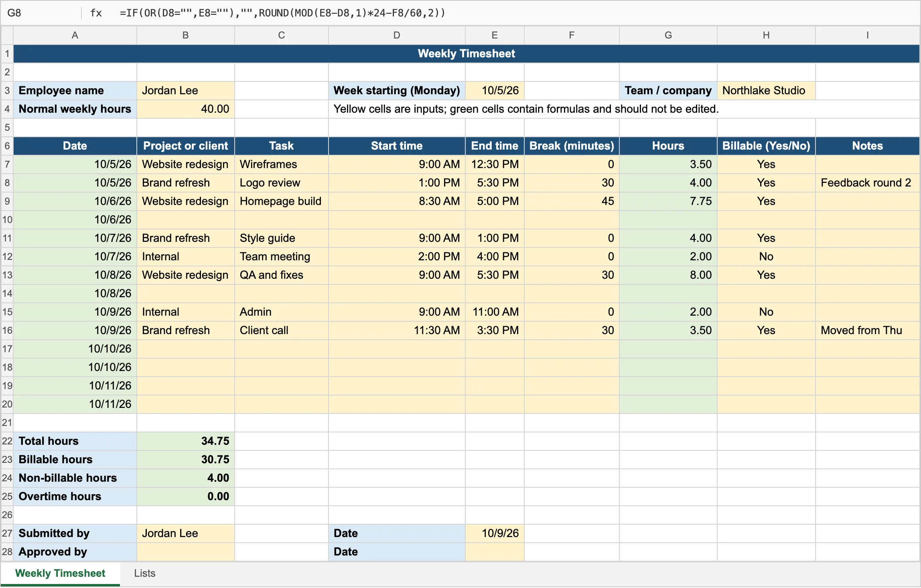Select the 12:30 PM end time cell
This screenshot has height=588, width=921.
[495, 164]
